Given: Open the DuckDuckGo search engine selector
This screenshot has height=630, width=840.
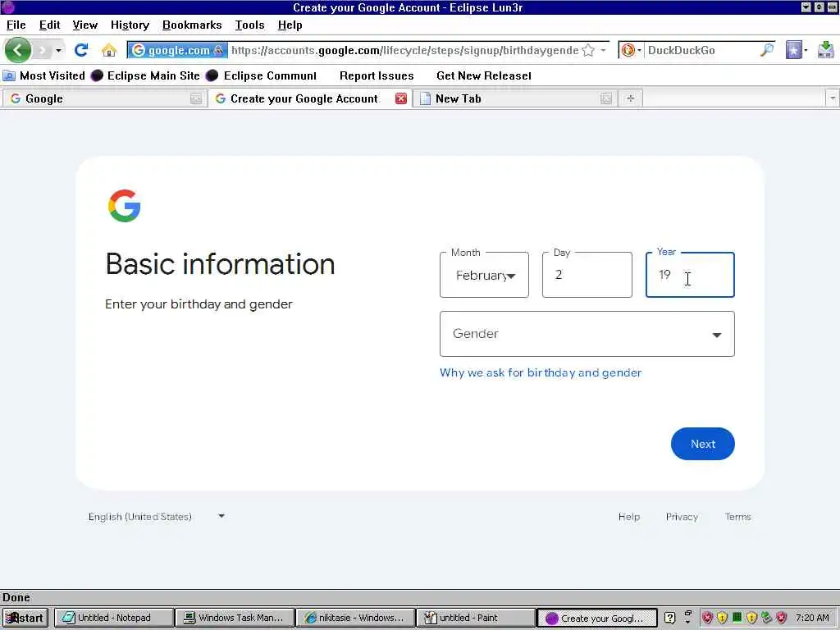Looking at the screenshot, I should (x=631, y=50).
